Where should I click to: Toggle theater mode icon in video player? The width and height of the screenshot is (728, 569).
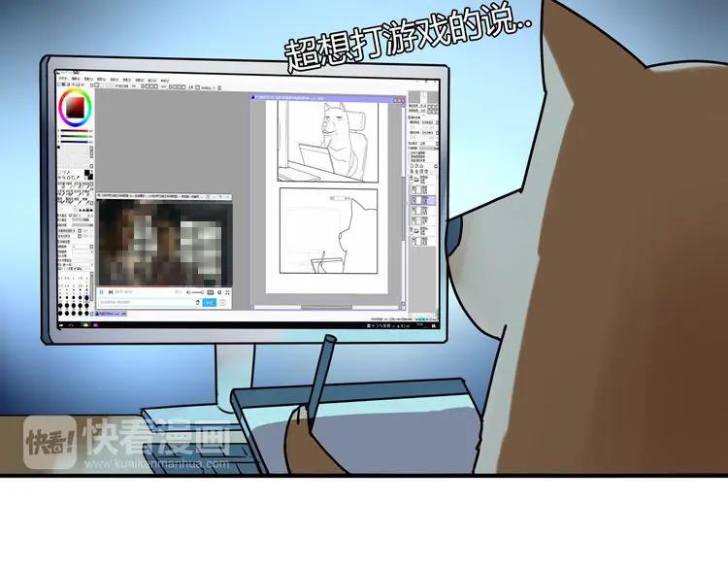point(211,292)
